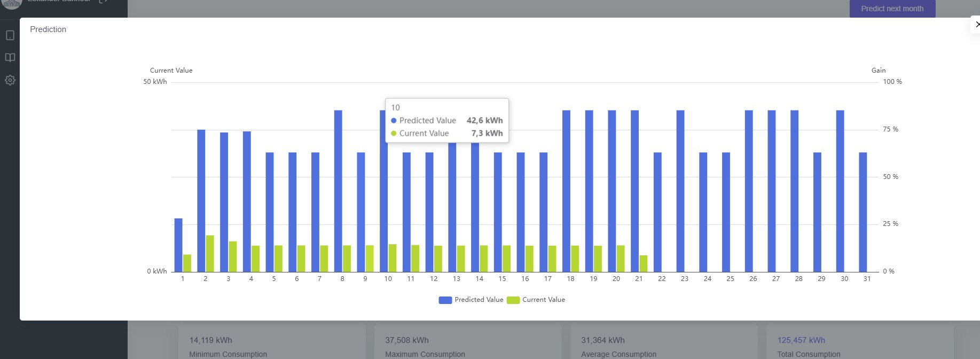Screen dimensions: 980x359
Task: Click the Prediction dialog title
Action: (48, 29)
